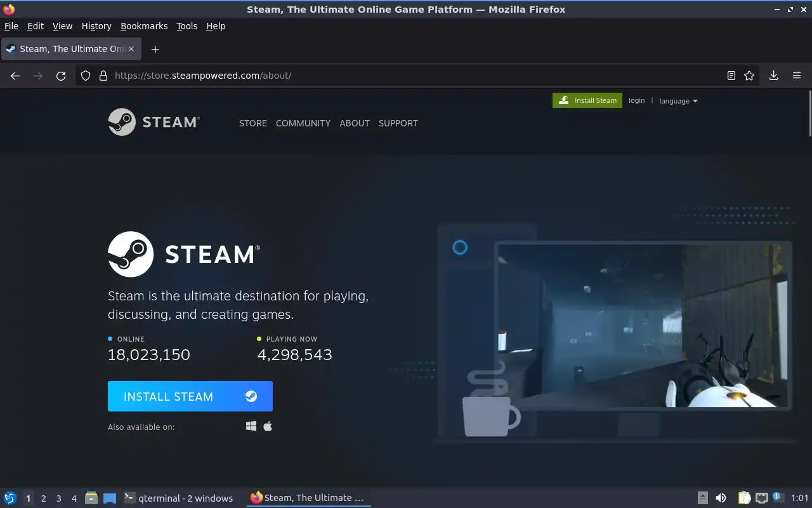Click the online count 18,023,150
Screen dimensions: 812x508
(149, 354)
